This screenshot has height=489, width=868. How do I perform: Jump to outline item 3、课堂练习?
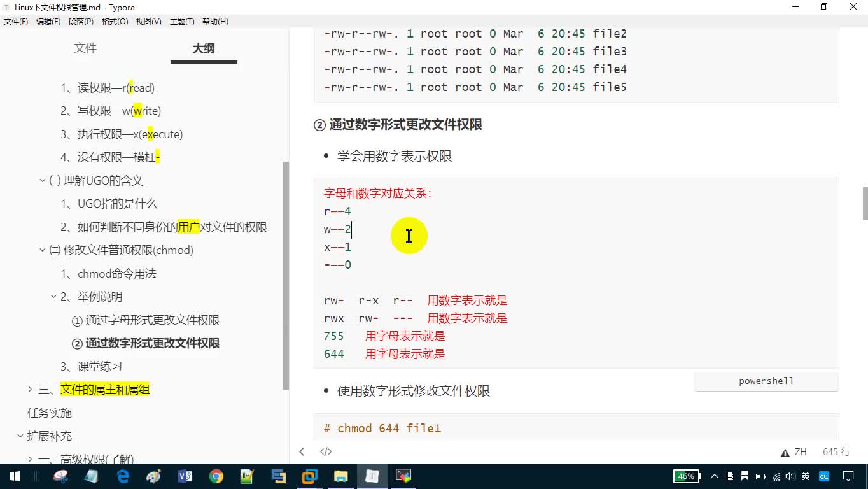tap(91, 367)
